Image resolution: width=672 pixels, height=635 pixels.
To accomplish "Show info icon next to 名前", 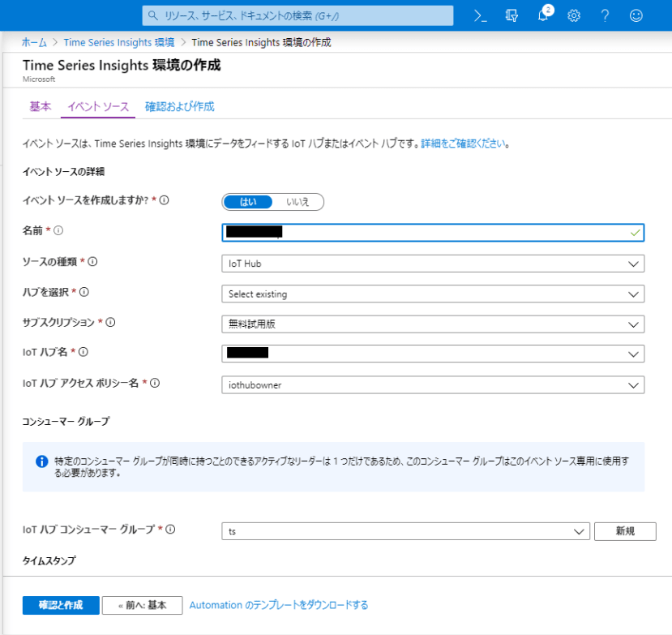I will click(58, 230).
